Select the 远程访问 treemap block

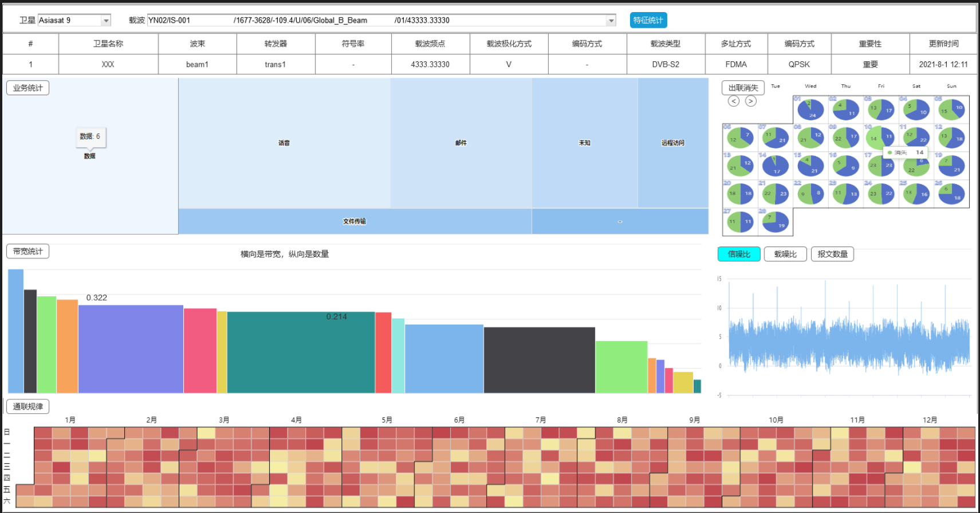pyautogui.click(x=673, y=143)
